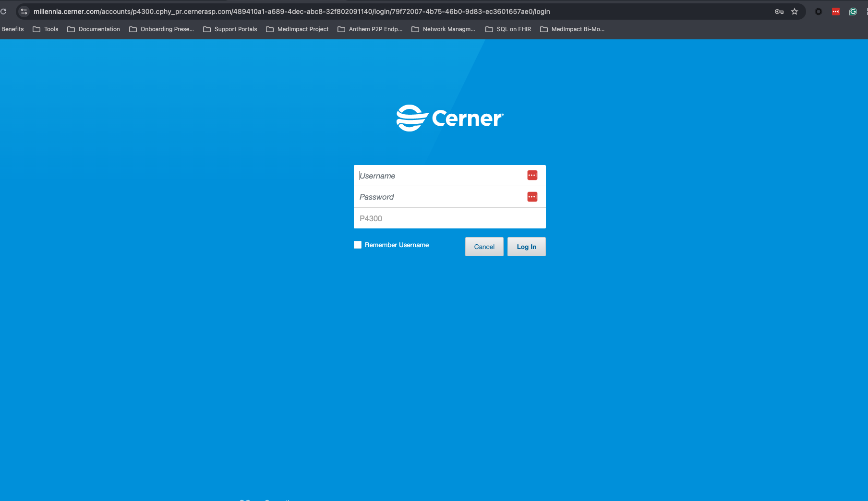
Task: Click the Cerner logo
Action: click(x=450, y=118)
